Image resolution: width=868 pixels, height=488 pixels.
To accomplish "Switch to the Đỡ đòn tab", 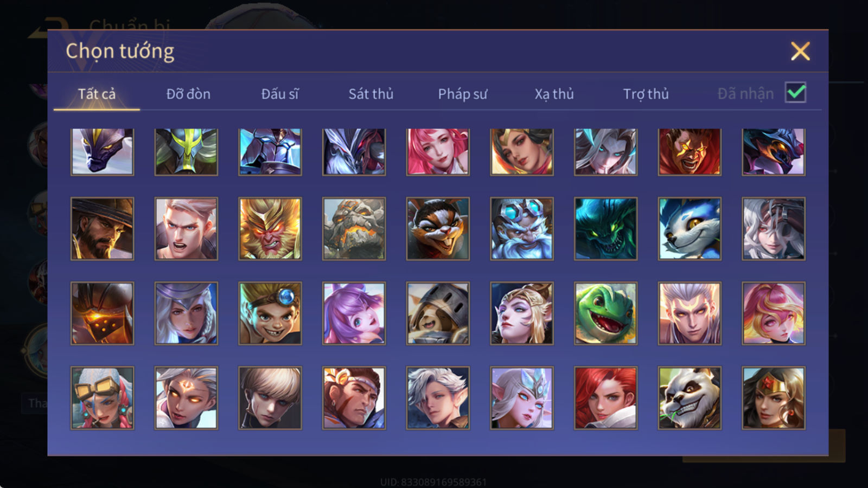I will pos(188,94).
